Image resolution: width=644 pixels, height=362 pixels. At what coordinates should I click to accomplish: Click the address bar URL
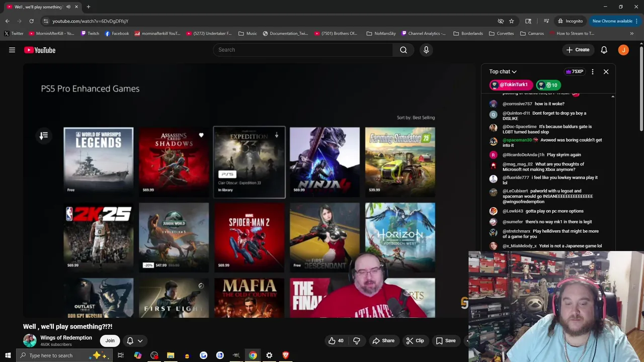91,21
